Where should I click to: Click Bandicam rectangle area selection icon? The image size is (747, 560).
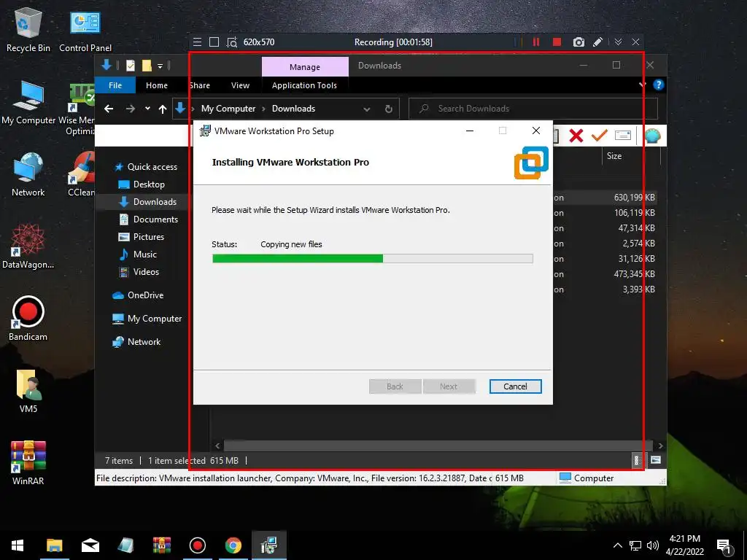[214, 42]
